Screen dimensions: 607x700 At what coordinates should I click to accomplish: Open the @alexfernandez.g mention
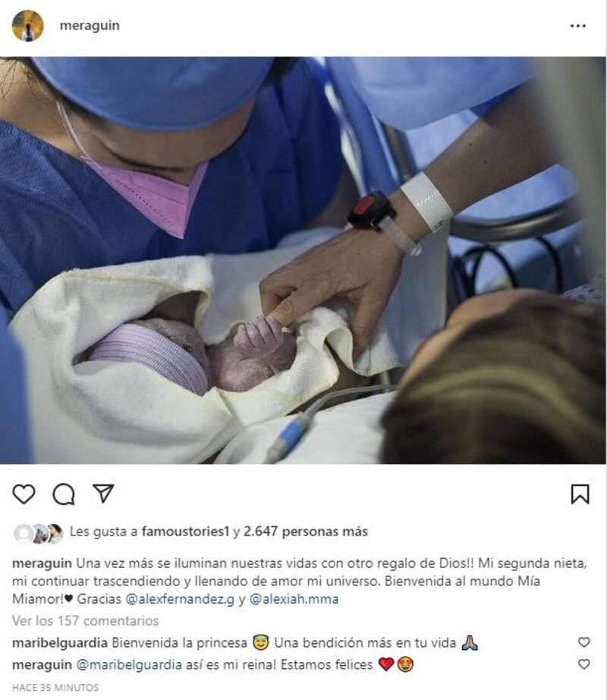[x=180, y=599]
